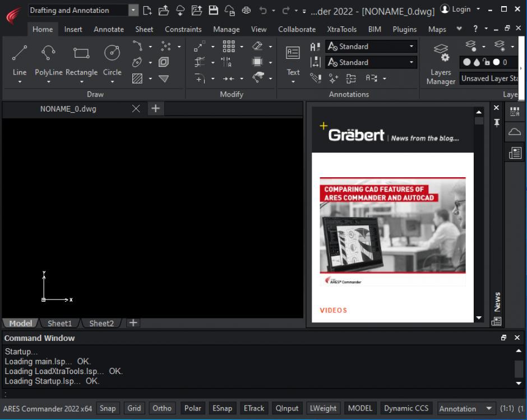Open the Layers Manager
This screenshot has width=527, height=420.
(x=440, y=64)
